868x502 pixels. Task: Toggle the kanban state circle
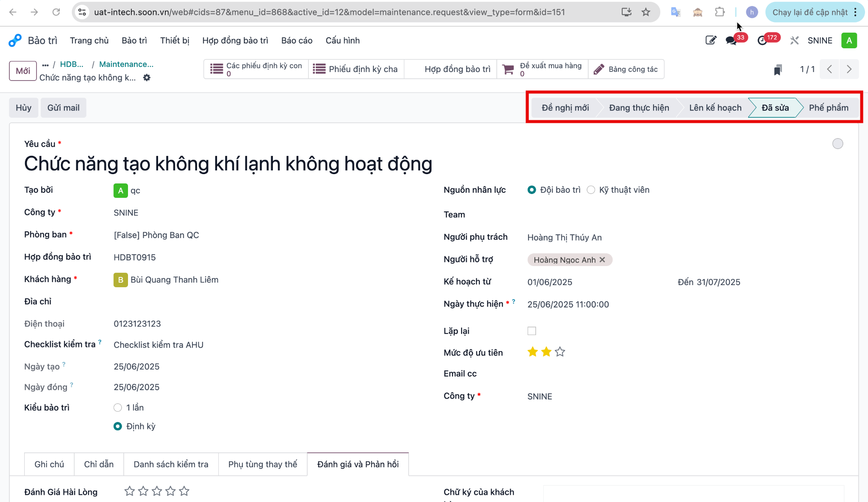tap(837, 144)
